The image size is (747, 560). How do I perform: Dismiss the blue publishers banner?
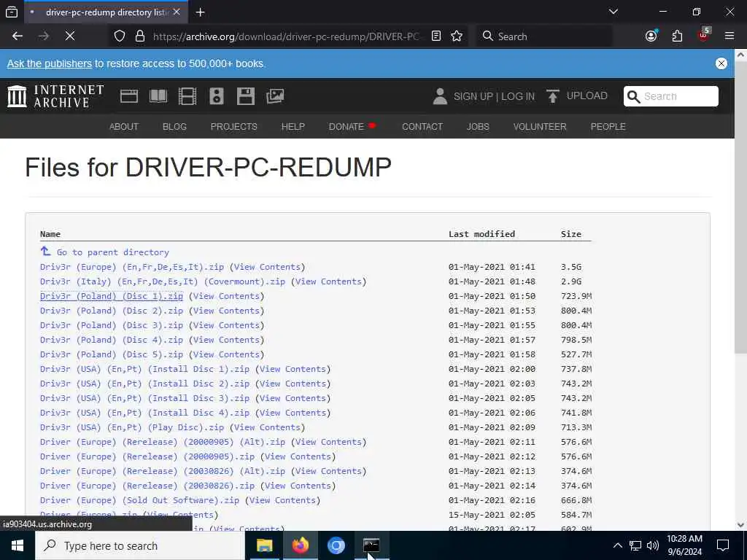[721, 63]
